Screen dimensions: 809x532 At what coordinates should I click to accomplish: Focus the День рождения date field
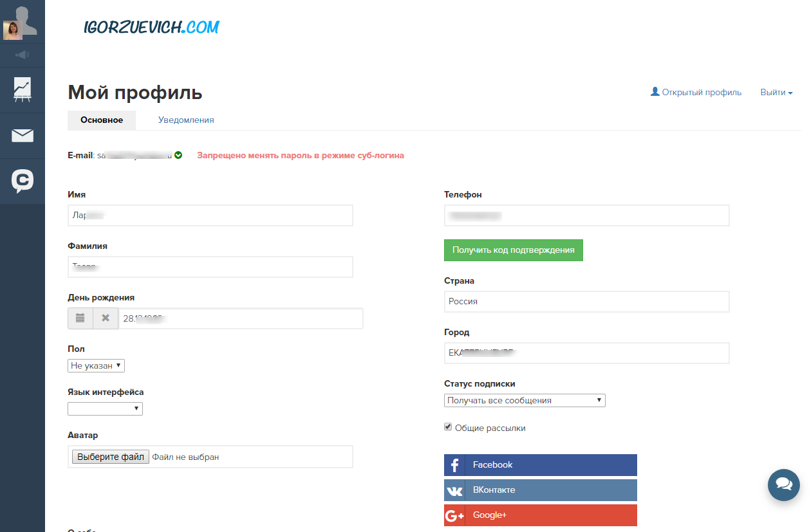pos(241,318)
